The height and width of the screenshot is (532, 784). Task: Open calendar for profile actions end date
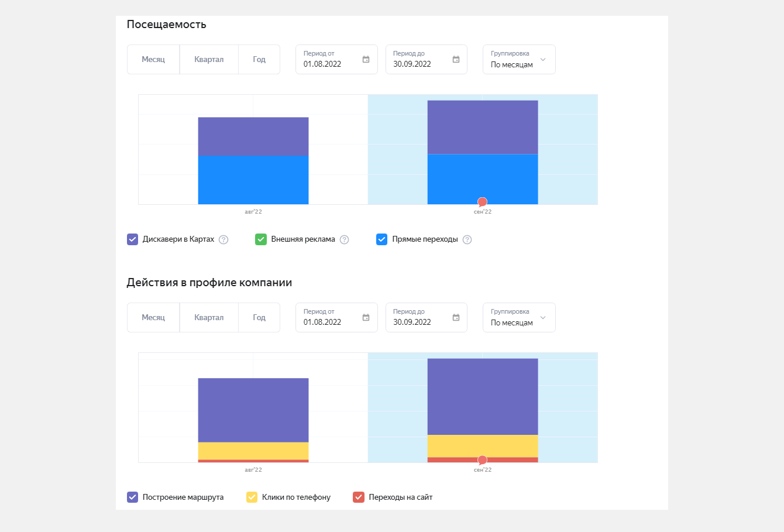456,318
